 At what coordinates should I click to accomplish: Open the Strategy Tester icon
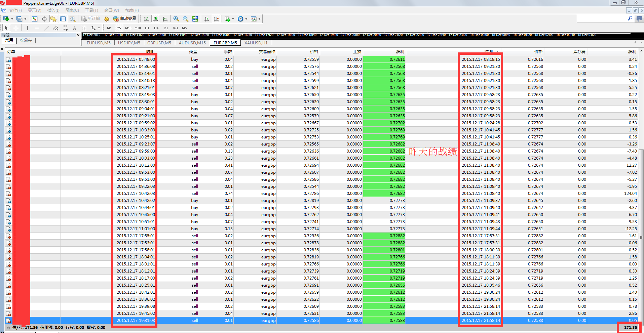coord(72,19)
